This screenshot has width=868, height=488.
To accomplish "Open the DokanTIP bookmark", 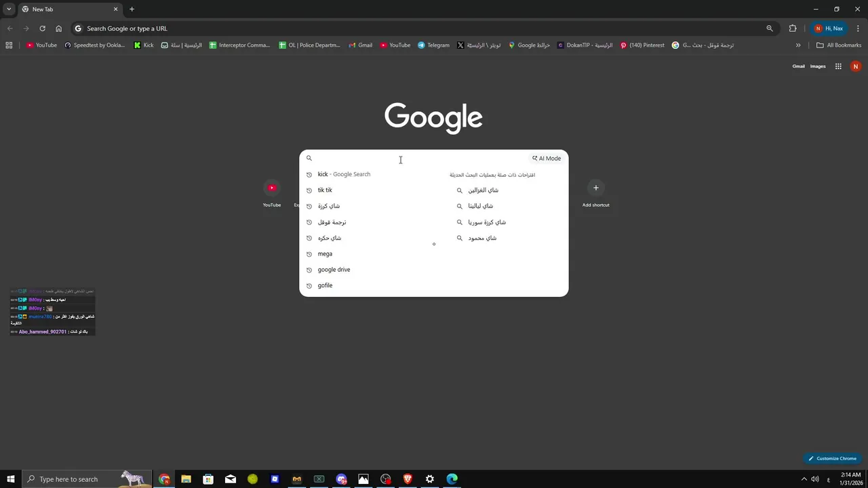I will pyautogui.click(x=585, y=45).
